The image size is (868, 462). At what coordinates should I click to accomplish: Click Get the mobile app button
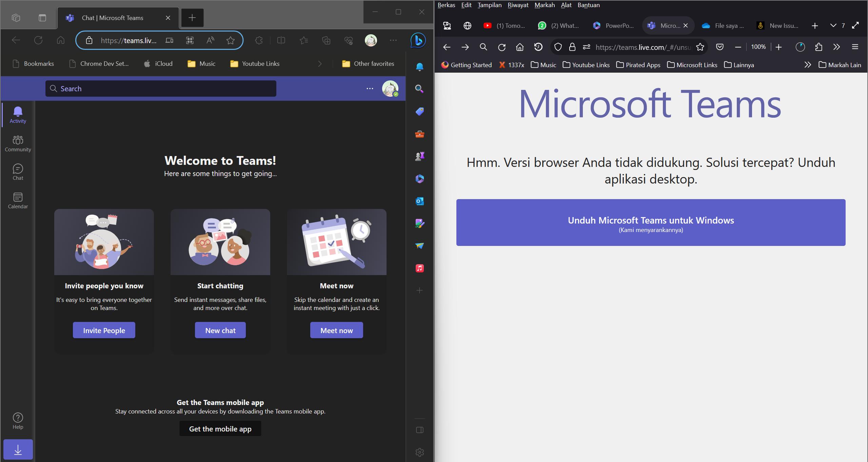click(x=220, y=429)
